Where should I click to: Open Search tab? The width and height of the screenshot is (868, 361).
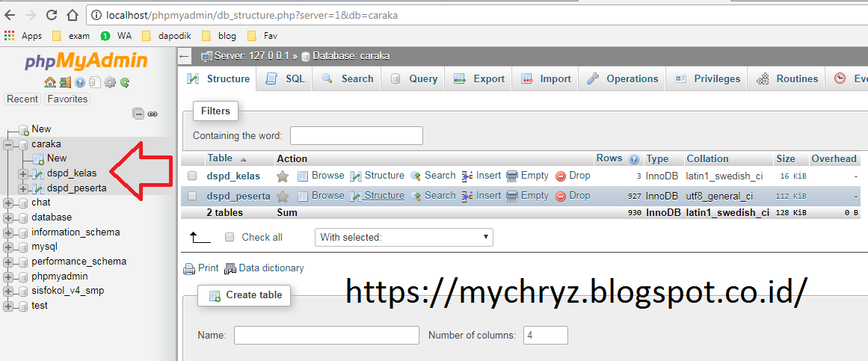[347, 79]
